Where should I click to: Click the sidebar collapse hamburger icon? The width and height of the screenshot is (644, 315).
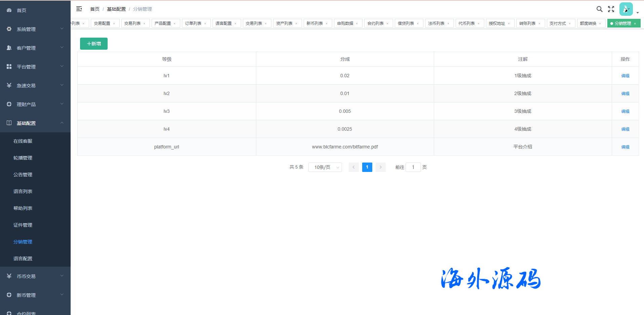point(79,9)
